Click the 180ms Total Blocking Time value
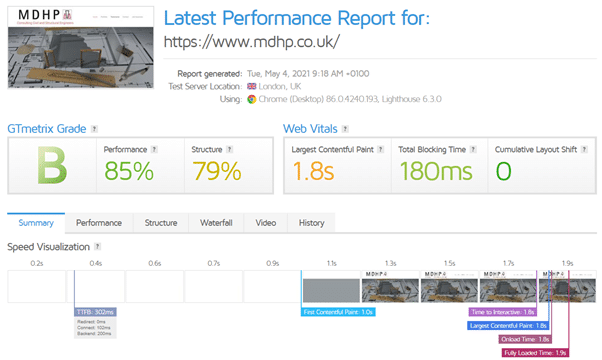 pos(436,171)
